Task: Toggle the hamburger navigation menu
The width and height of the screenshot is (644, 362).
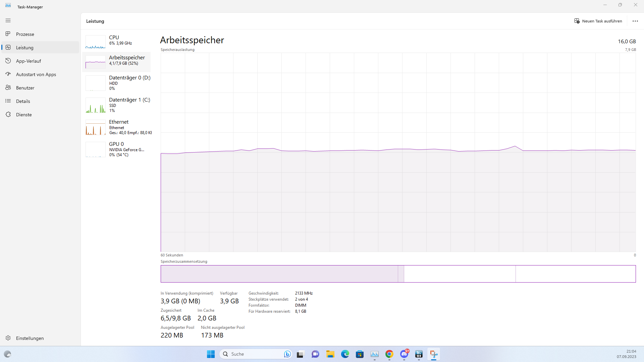Action: (x=8, y=20)
